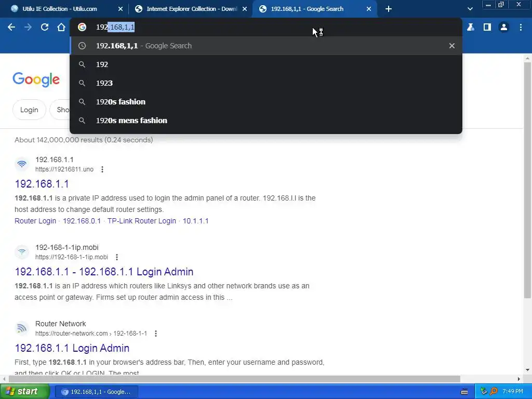Open options for Router Network result
The width and height of the screenshot is (532, 399).
(x=156, y=334)
